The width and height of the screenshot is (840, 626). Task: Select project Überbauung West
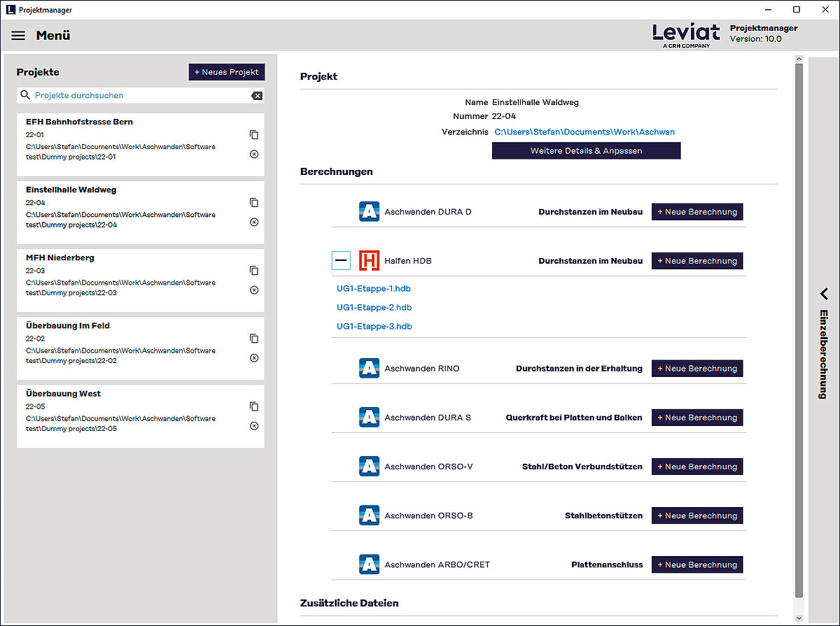point(140,416)
